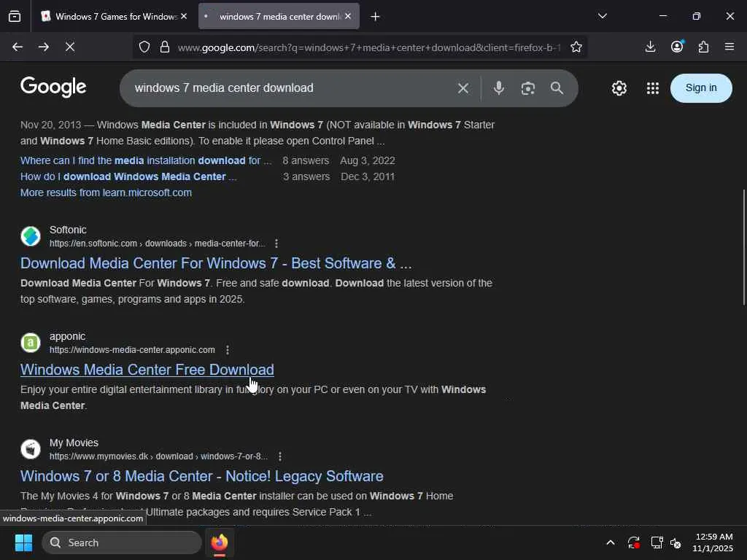The height and width of the screenshot is (560, 747).
Task: Show hidden system tray icons
Action: 611,542
